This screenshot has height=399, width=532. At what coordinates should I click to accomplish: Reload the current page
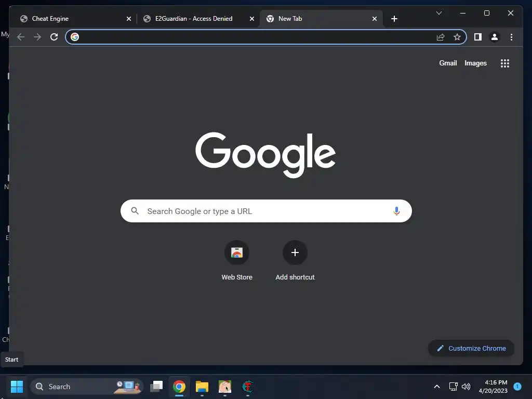[x=54, y=37]
